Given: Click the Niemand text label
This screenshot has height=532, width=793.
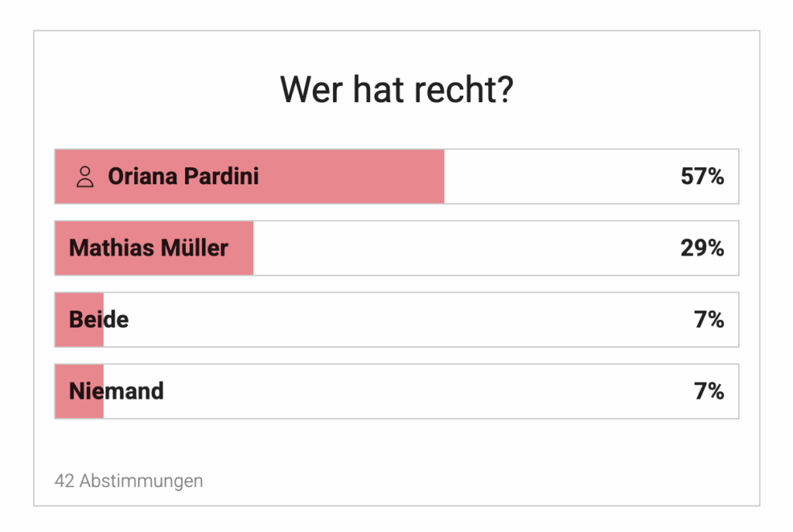Looking at the screenshot, I should coord(116,391).
